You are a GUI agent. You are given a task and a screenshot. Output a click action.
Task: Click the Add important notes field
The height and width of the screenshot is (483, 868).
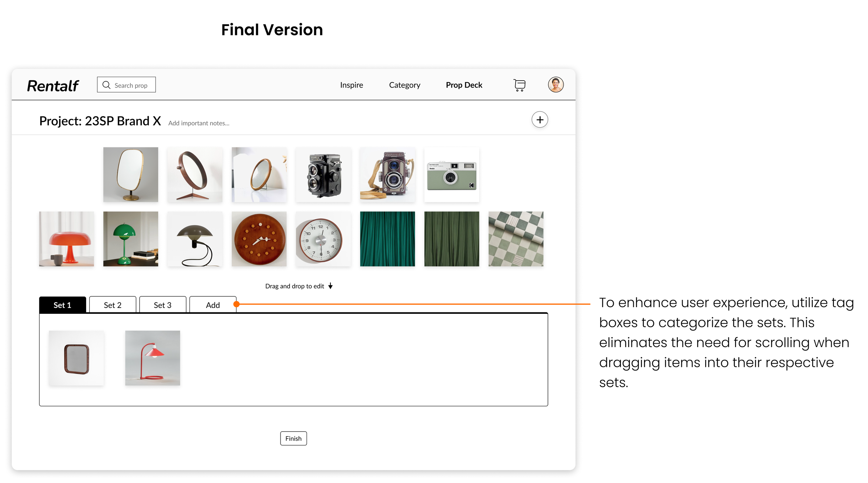[x=199, y=123]
